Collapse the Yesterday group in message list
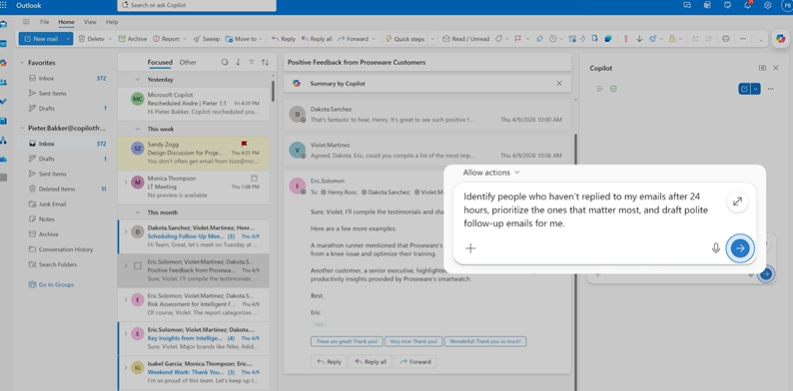 pyautogui.click(x=137, y=80)
